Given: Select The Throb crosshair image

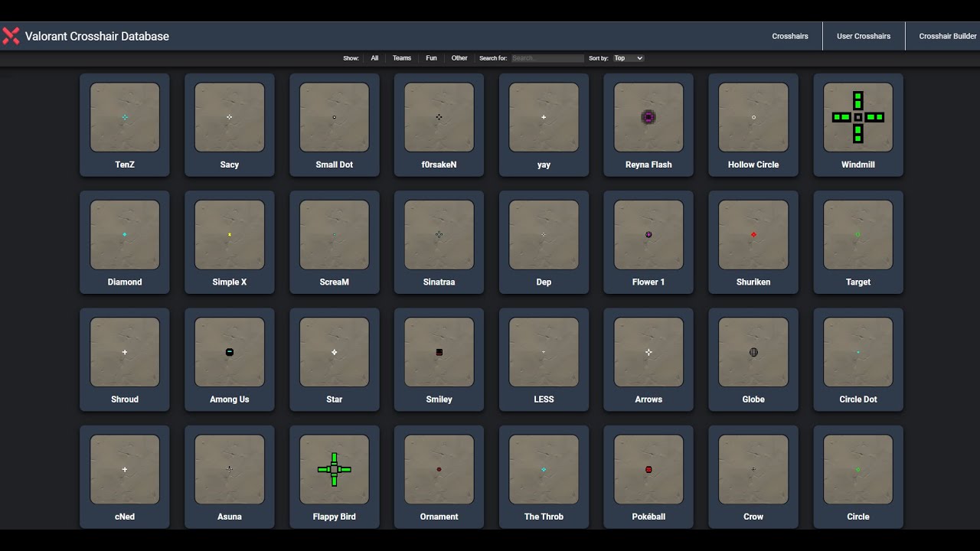Looking at the screenshot, I should [544, 469].
